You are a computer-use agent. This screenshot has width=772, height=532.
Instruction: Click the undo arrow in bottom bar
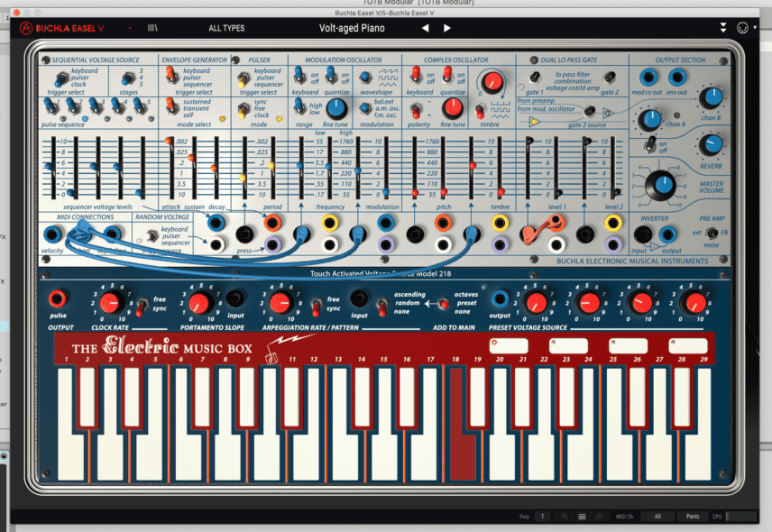point(565,517)
